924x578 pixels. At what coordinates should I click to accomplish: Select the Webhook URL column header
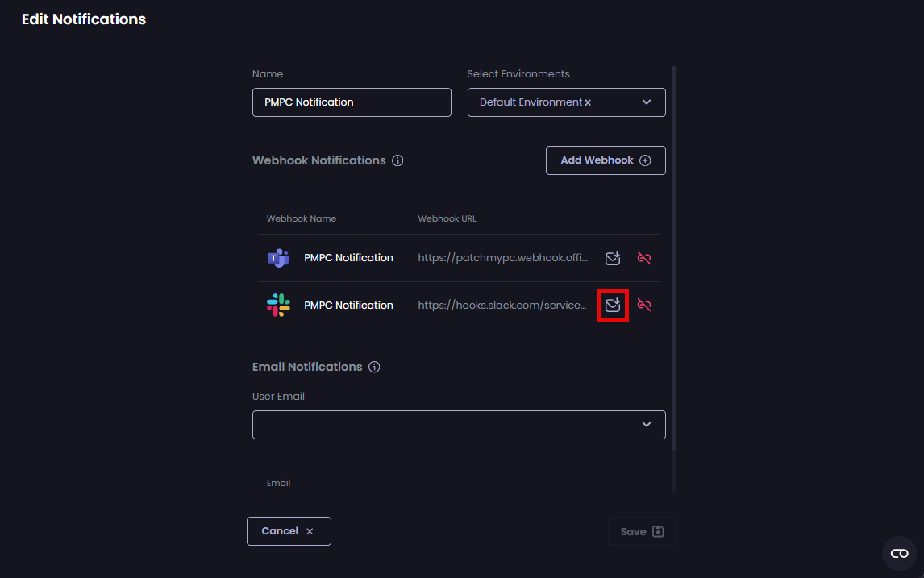[x=447, y=218]
